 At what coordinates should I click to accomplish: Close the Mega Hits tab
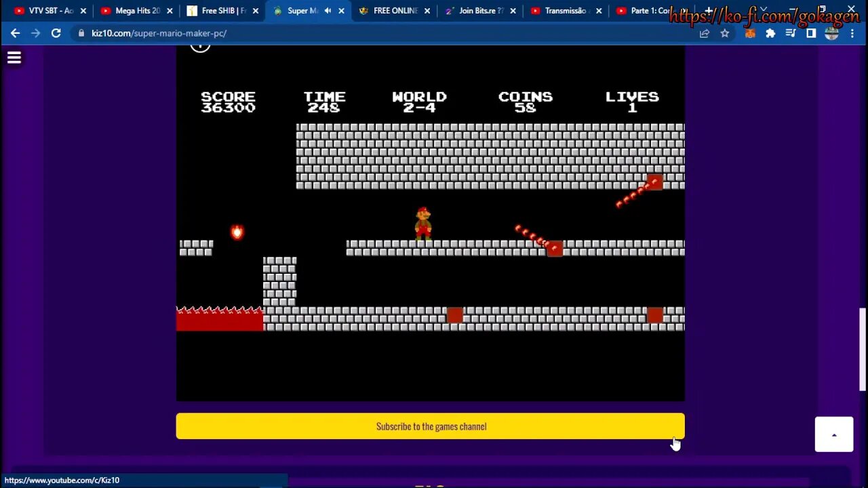pyautogui.click(x=170, y=11)
